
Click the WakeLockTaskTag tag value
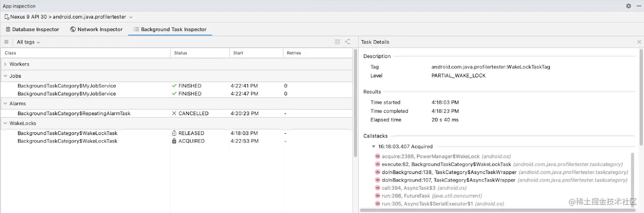(491, 67)
